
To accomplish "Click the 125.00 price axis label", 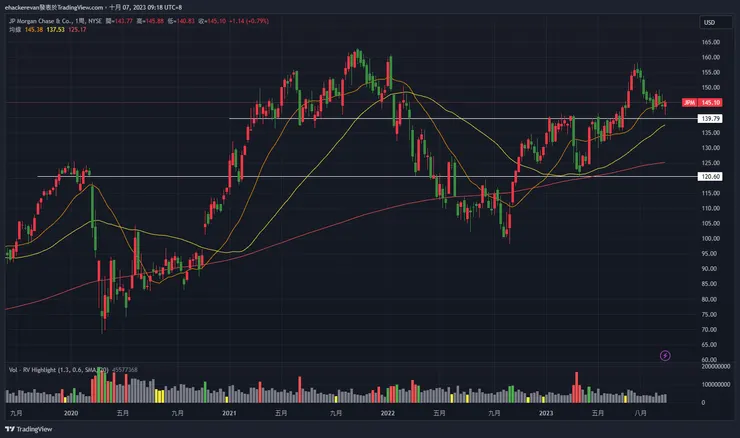I will [x=711, y=163].
